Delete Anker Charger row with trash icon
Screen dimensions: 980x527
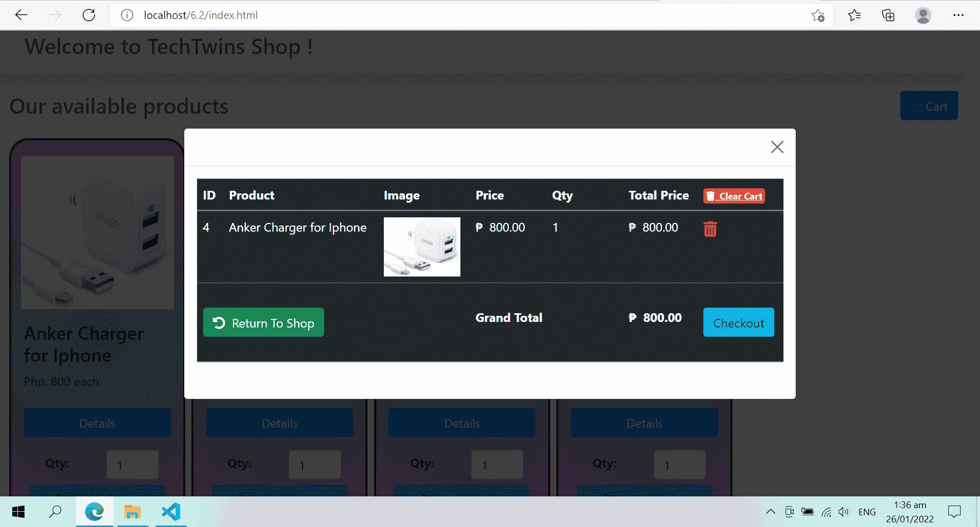point(710,229)
